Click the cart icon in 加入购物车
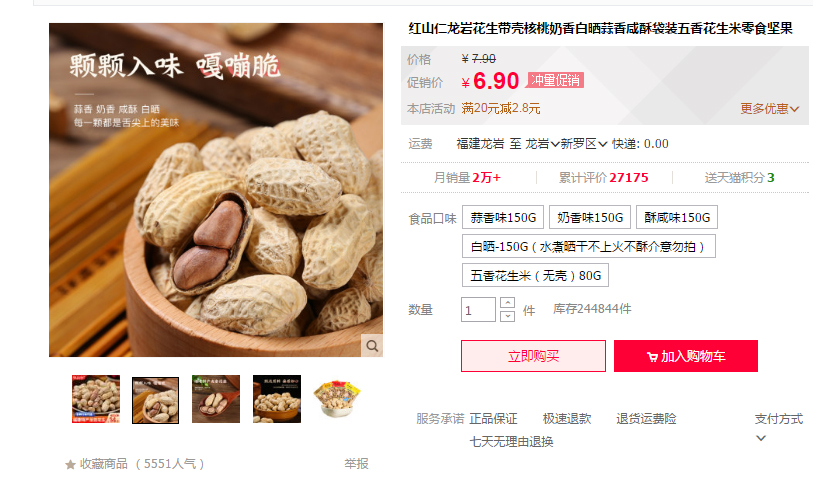 click(652, 357)
